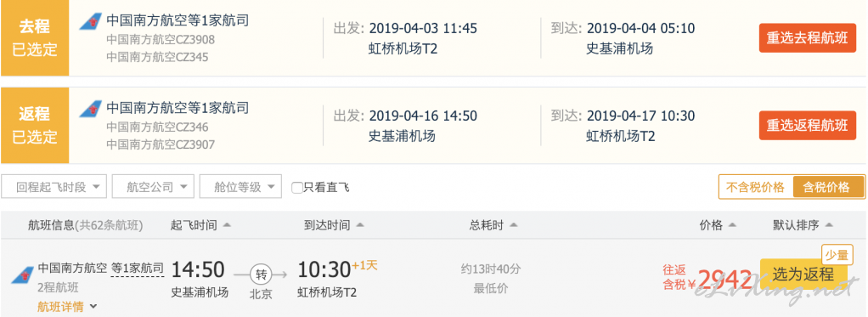Viewport: 868px width, 317px height.
Task: Switch to 含税价格 option
Action: click(829, 187)
